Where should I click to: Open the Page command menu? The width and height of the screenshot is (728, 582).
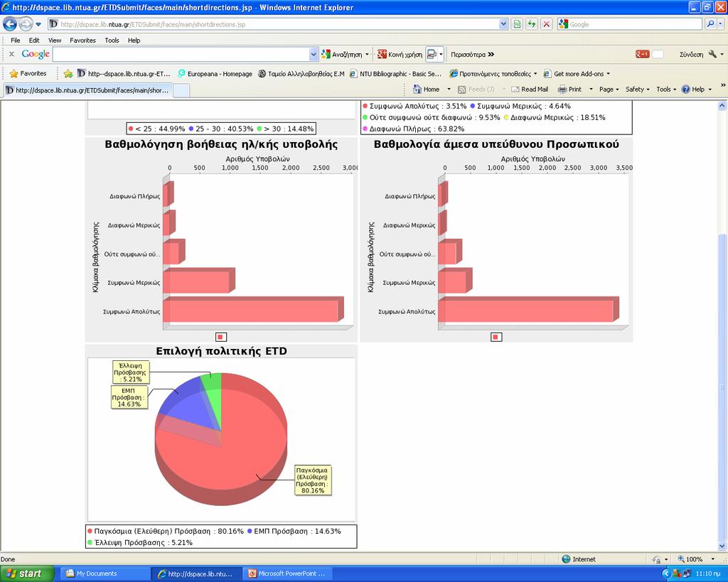click(x=609, y=89)
